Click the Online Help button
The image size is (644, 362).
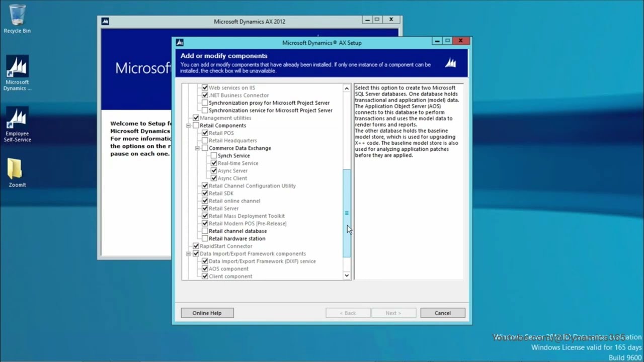(x=207, y=313)
